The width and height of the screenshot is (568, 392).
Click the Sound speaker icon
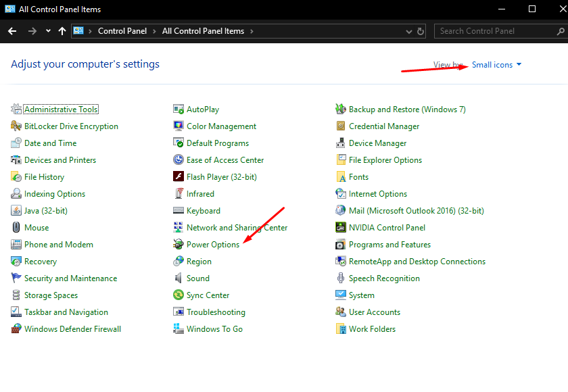coord(179,278)
